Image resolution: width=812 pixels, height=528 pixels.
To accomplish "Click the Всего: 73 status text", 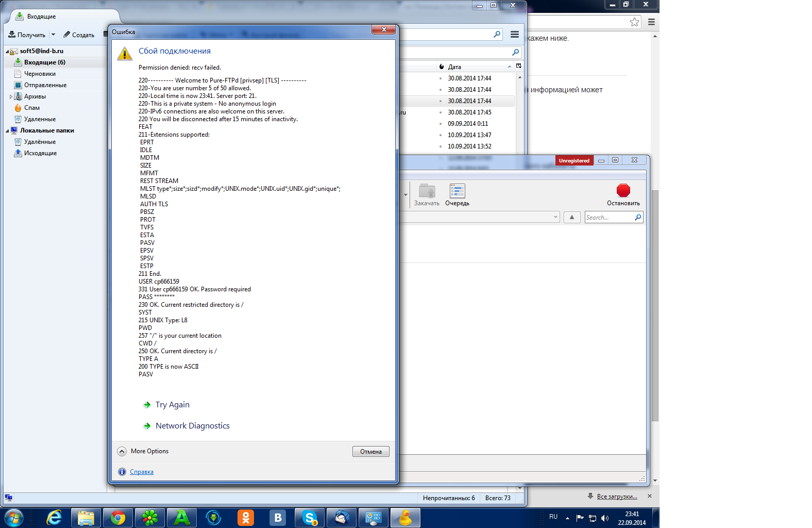I will click(498, 498).
